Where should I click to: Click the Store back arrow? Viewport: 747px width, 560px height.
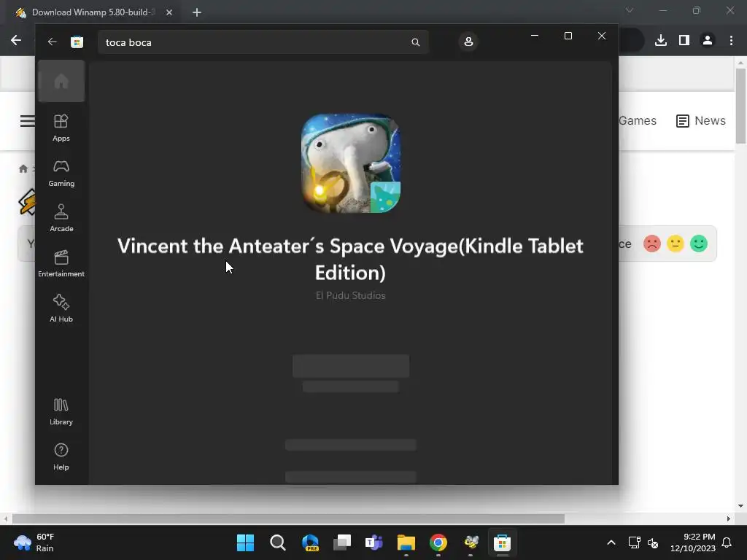click(x=52, y=42)
